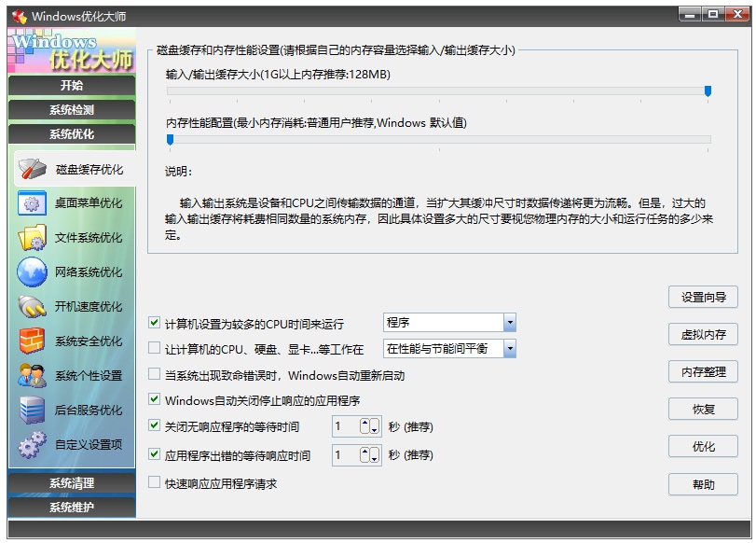Close the Windows优化大师 window

pos(737,15)
